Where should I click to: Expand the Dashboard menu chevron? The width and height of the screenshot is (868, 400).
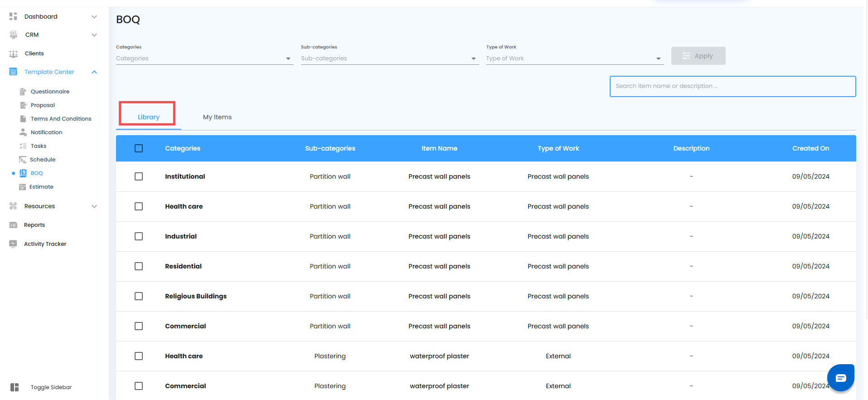tap(94, 17)
